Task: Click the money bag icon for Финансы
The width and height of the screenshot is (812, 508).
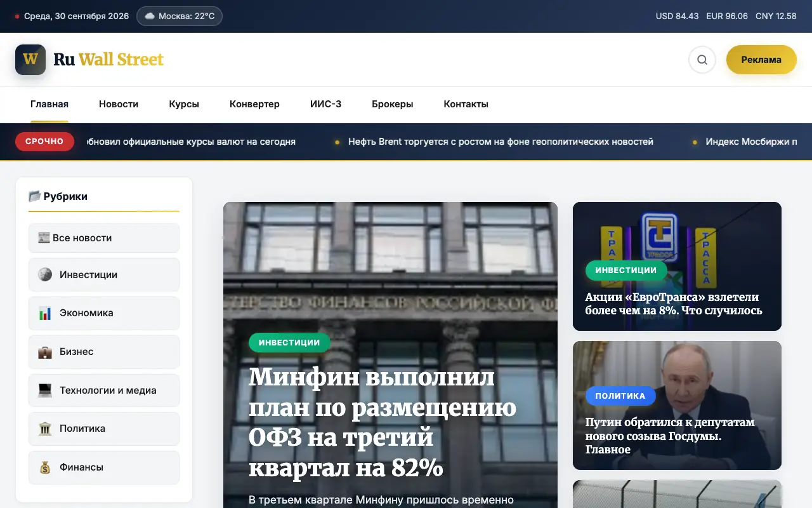Action: 45,467
